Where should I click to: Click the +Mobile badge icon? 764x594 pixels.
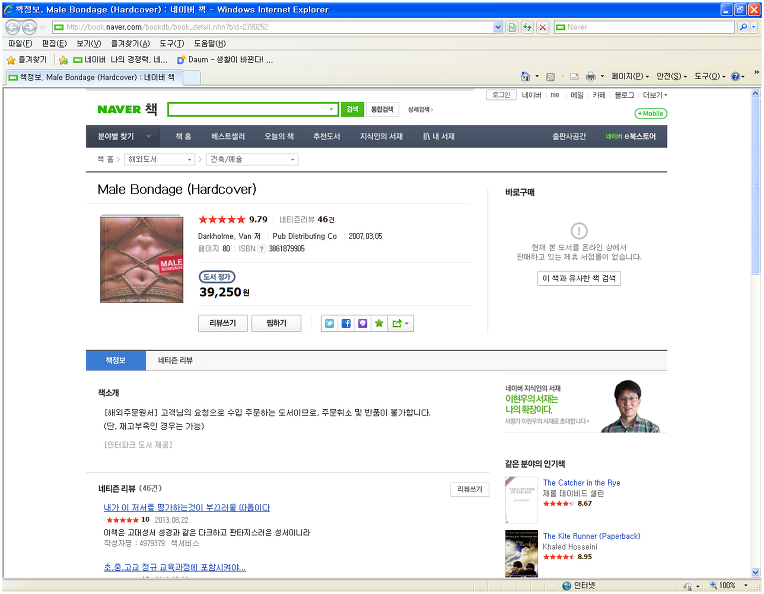coord(650,114)
